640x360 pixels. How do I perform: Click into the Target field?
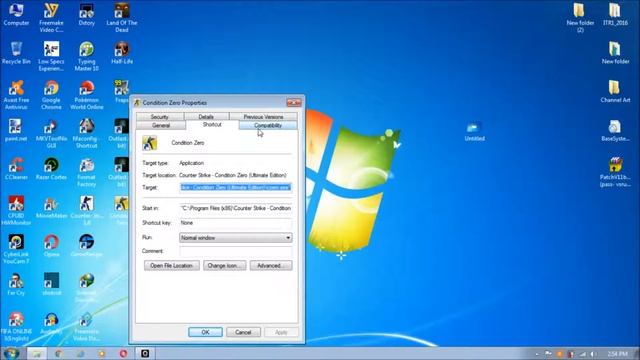tap(236, 187)
